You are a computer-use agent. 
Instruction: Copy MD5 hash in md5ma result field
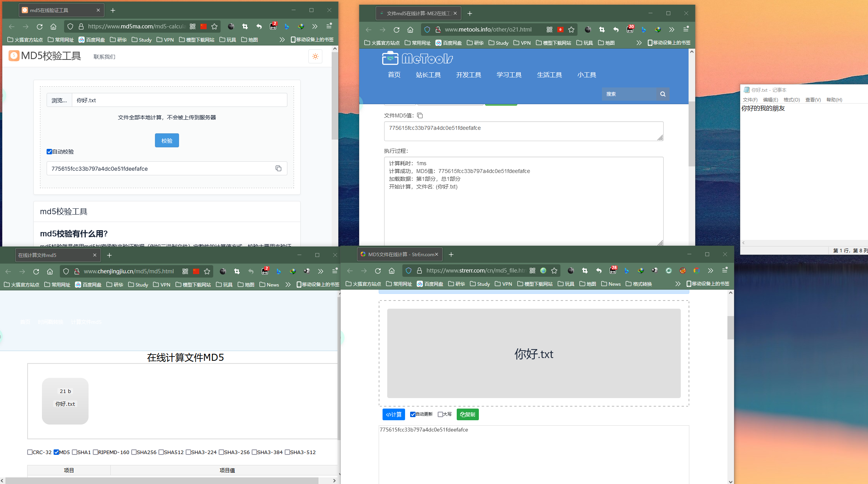(x=278, y=168)
